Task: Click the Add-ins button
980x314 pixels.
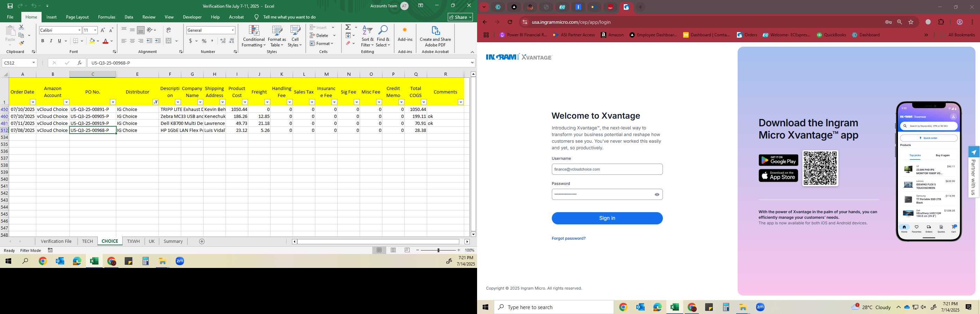Action: [x=405, y=34]
